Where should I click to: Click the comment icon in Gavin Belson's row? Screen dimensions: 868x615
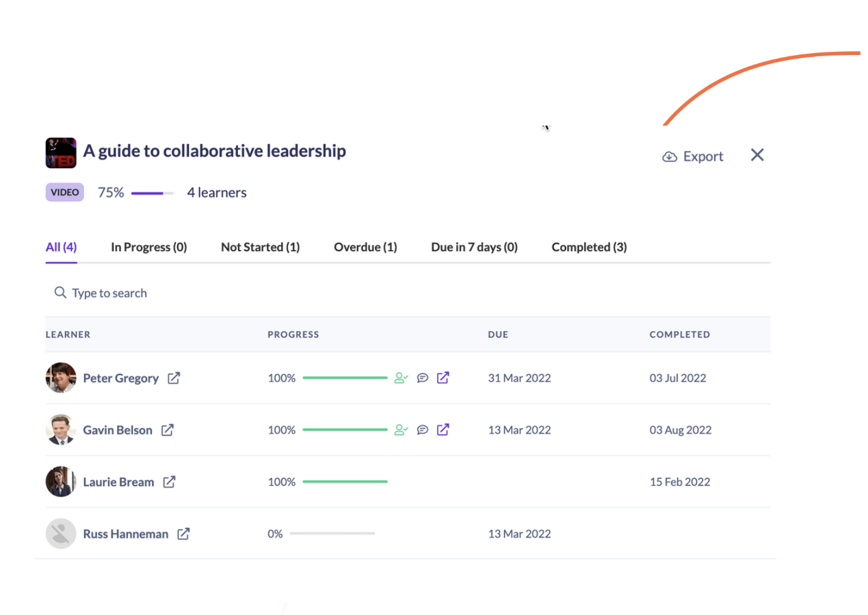422,430
